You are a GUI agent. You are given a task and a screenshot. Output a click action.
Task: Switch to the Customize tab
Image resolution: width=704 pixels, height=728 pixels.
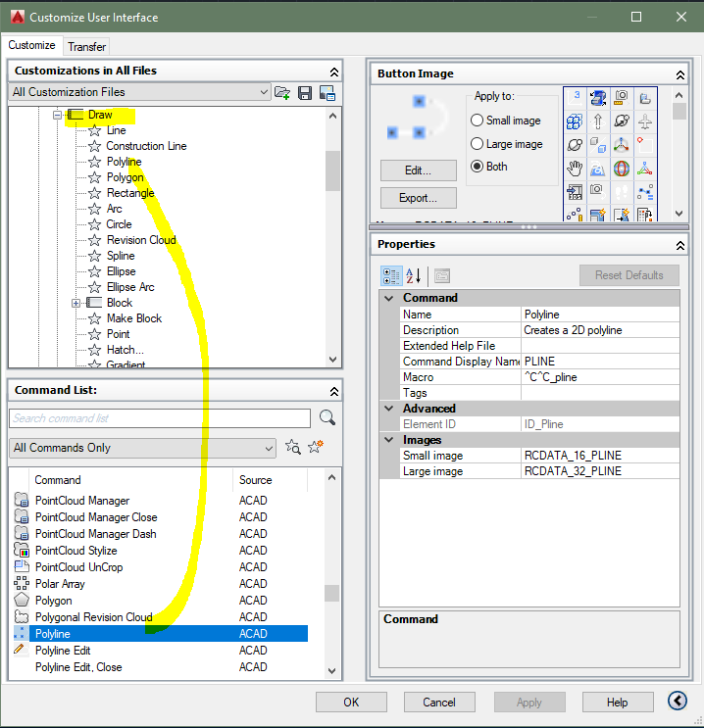point(31,45)
